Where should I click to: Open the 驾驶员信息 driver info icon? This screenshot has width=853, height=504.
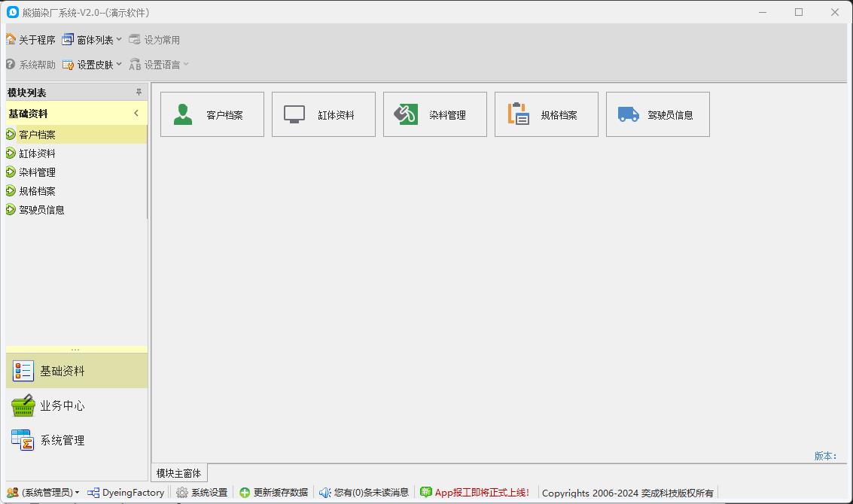657,114
